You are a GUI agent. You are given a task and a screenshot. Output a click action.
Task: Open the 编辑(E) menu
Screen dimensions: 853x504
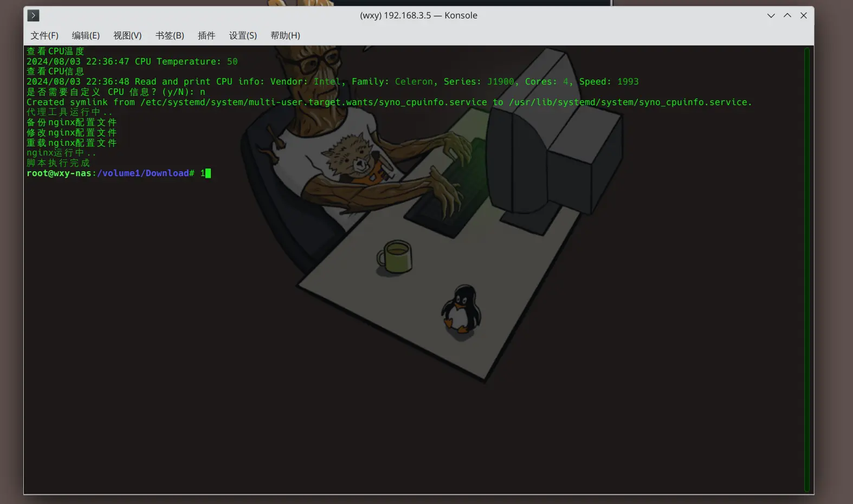point(86,36)
